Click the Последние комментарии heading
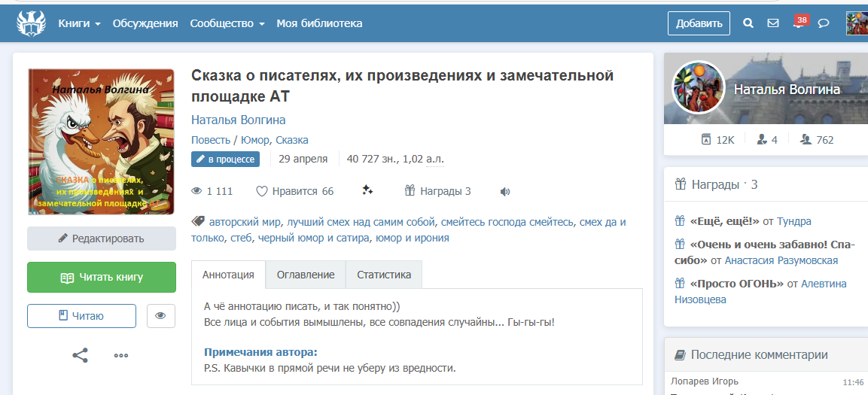 (751, 354)
